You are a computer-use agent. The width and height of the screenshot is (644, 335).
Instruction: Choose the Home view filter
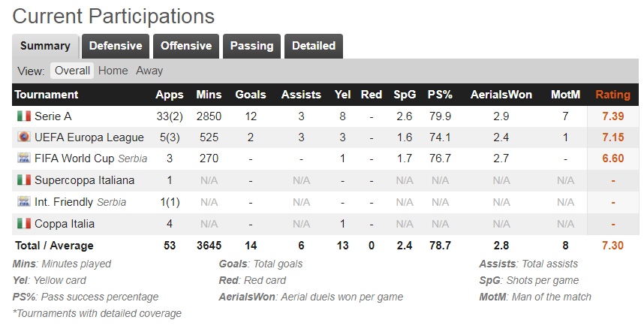click(x=113, y=71)
